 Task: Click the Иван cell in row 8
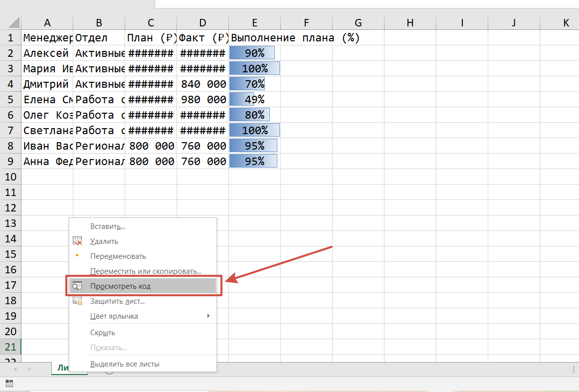[47, 146]
